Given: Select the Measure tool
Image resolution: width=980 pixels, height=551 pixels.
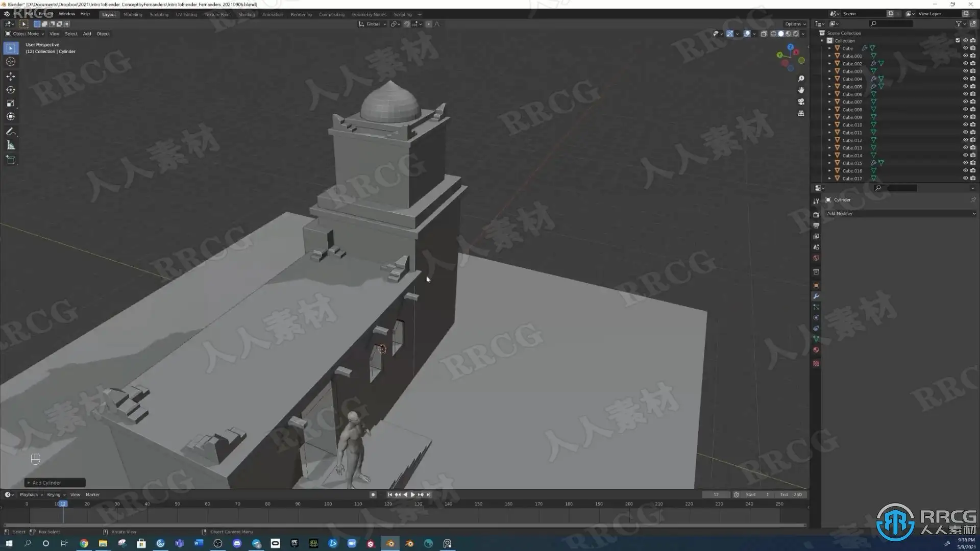Looking at the screenshot, I should point(11,145).
